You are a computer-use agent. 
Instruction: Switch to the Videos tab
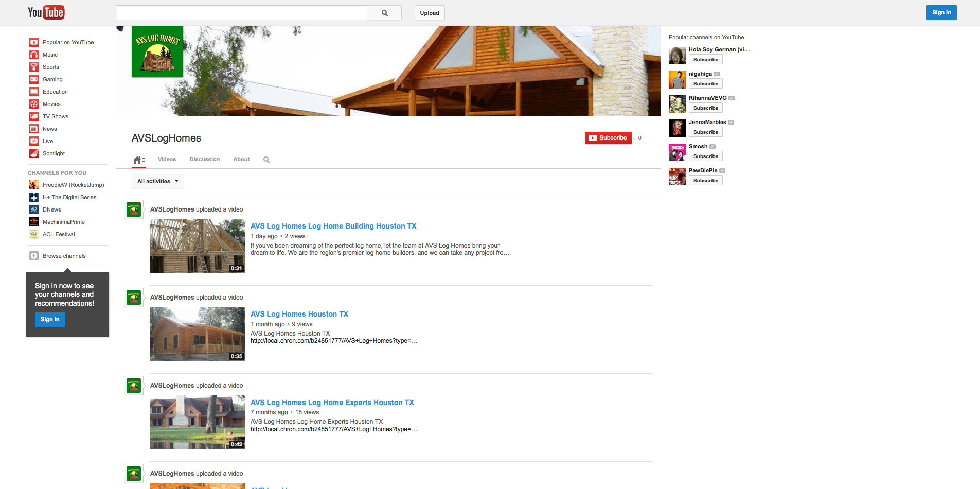click(167, 160)
